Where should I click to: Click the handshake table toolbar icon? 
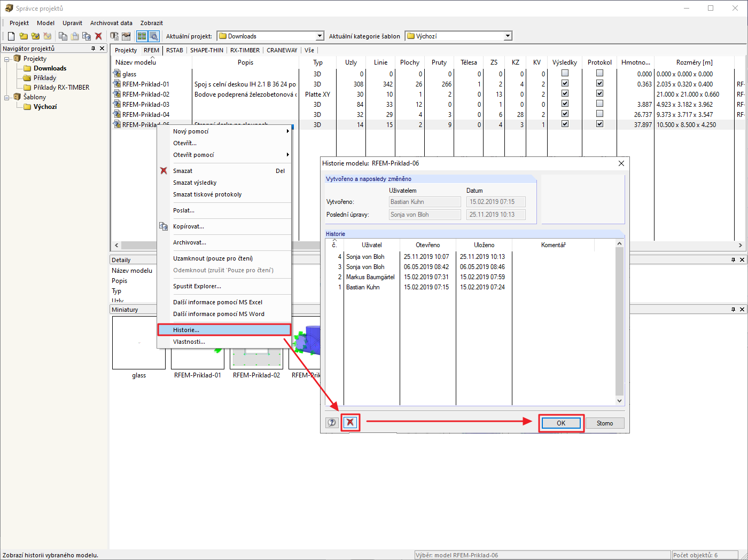[x=126, y=36]
